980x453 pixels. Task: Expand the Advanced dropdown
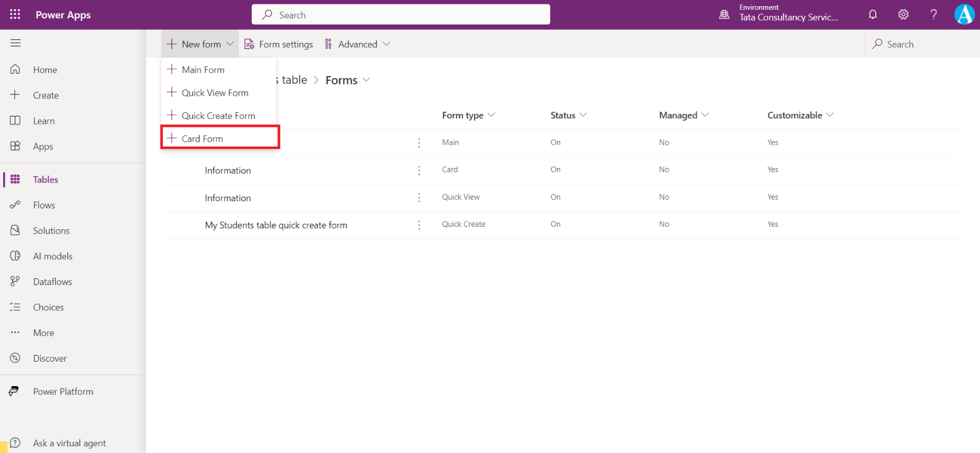358,44
